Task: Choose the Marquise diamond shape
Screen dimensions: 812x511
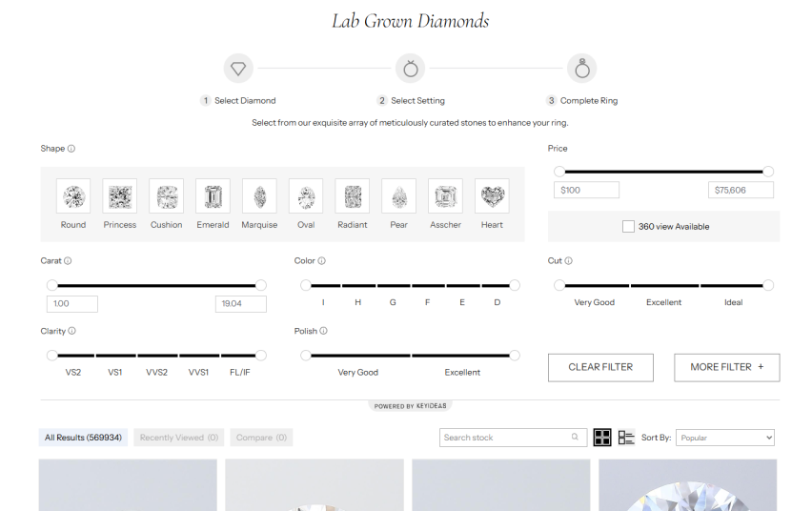Action: pyautogui.click(x=259, y=195)
